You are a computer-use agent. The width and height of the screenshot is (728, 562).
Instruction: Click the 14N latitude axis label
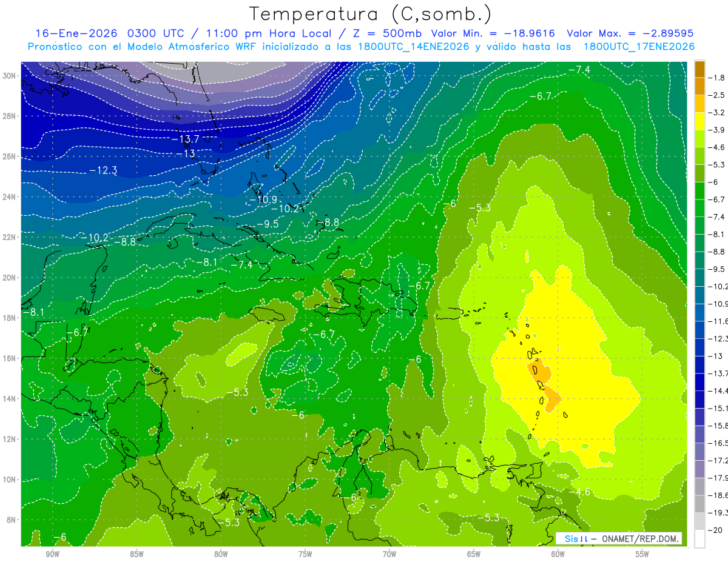coord(10,398)
